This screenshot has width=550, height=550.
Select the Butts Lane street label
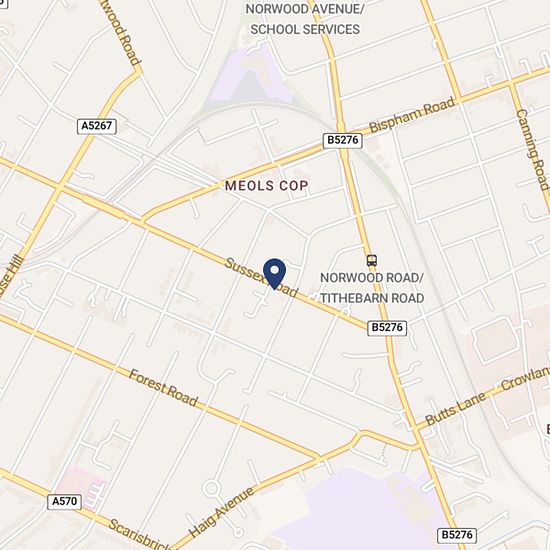pos(456,408)
